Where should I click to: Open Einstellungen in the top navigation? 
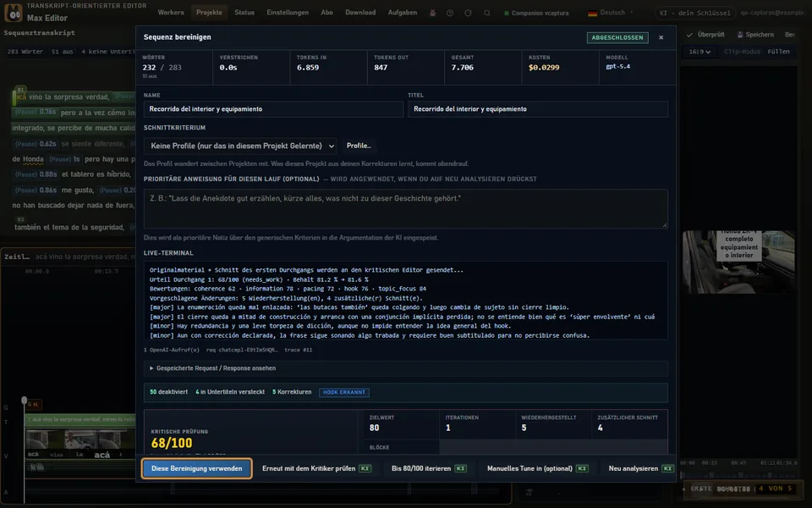pos(288,13)
